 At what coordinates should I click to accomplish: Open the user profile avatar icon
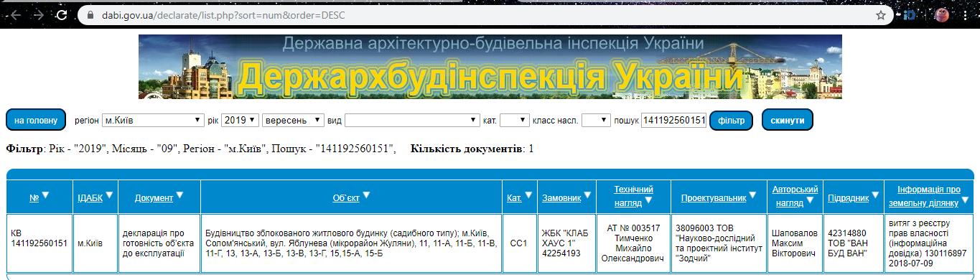(962, 14)
